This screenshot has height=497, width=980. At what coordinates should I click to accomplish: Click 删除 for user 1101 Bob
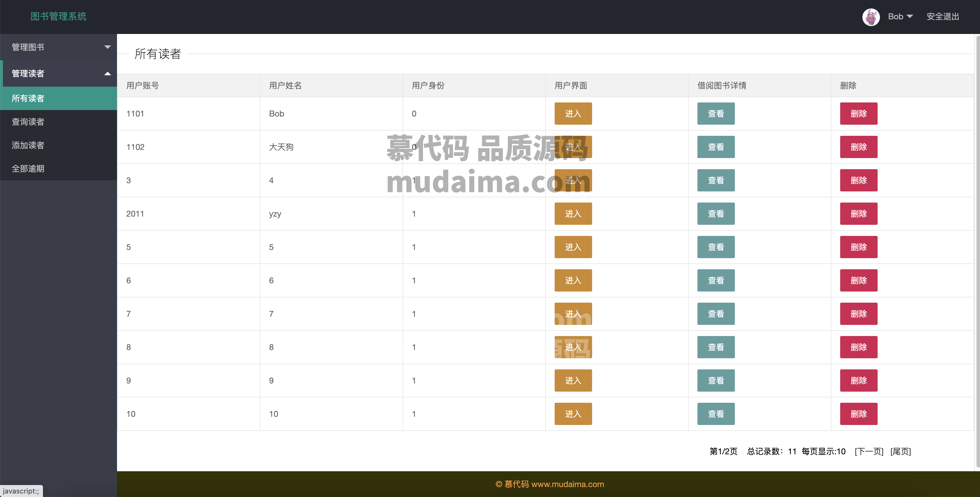[859, 113]
